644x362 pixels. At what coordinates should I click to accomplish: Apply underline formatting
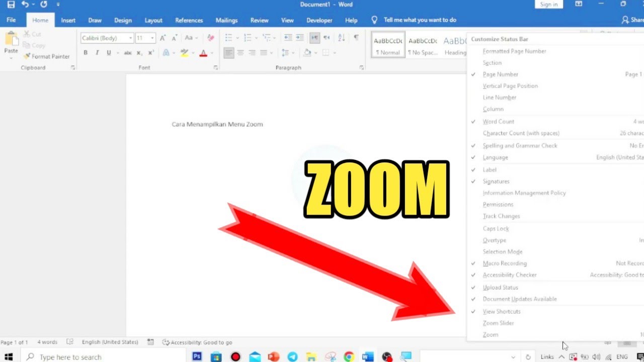click(109, 53)
